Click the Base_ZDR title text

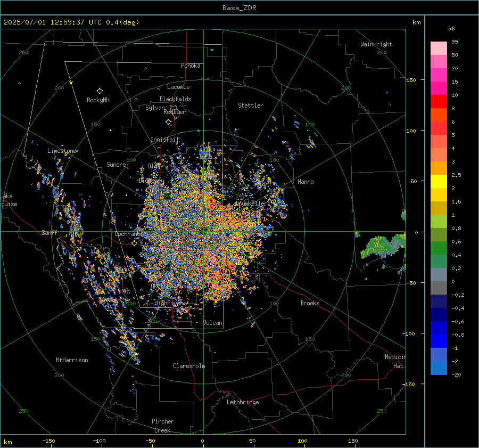(239, 8)
